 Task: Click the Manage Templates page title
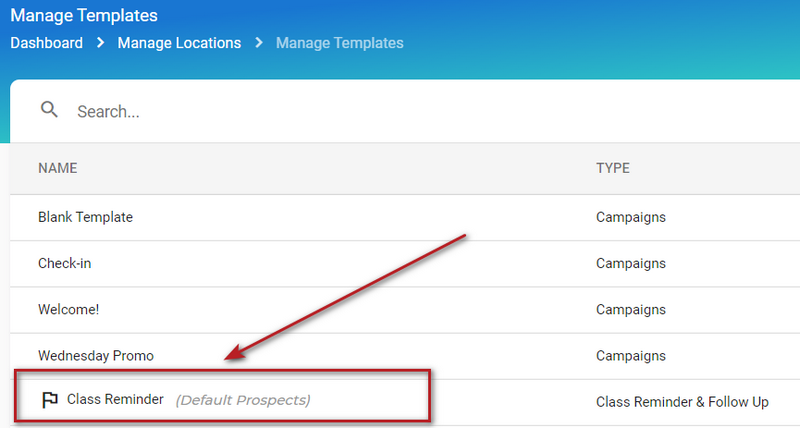point(84,15)
